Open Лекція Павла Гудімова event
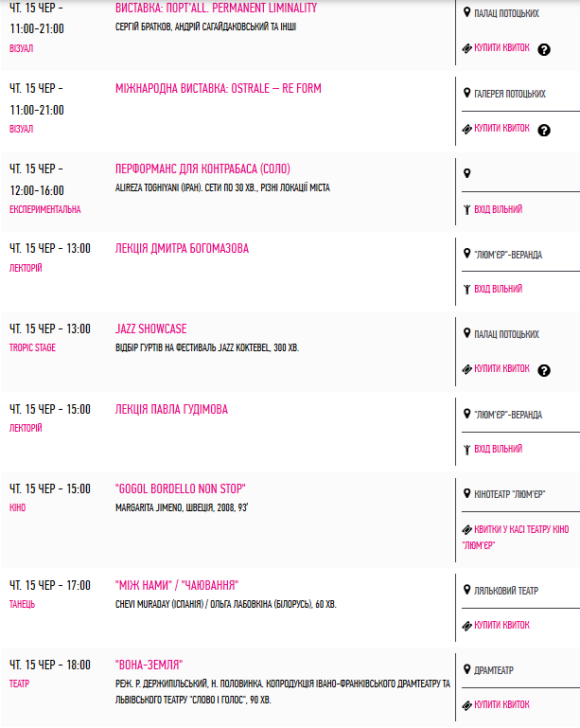Image resolution: width=580 pixels, height=728 pixels. click(171, 409)
